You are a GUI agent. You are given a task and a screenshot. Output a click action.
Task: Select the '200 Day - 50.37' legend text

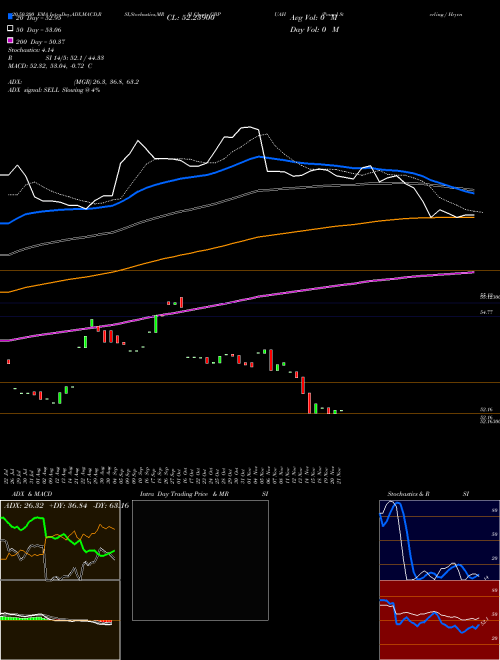pos(40,42)
